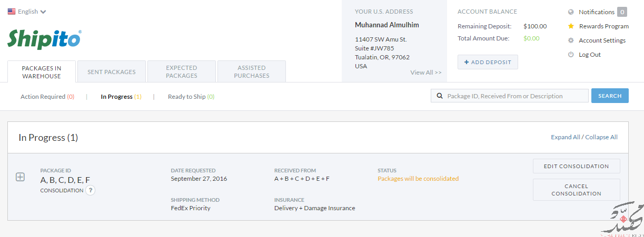644x237 pixels.
Task: Open the notifications count badge
Action: tap(622, 12)
